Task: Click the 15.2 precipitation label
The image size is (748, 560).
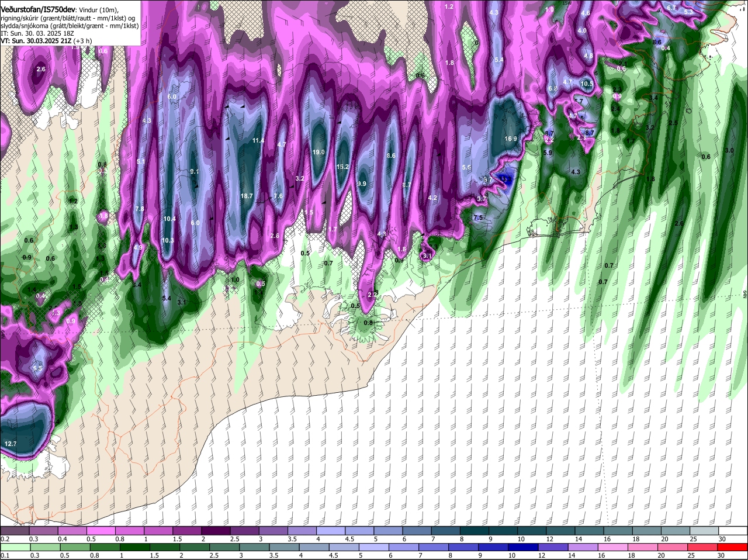Action: 343,167
